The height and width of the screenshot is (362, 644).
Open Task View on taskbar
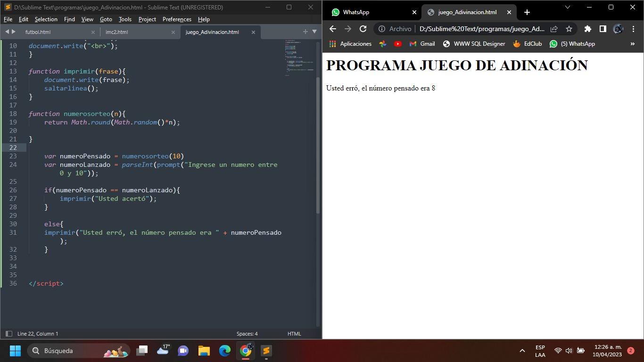tap(142, 351)
